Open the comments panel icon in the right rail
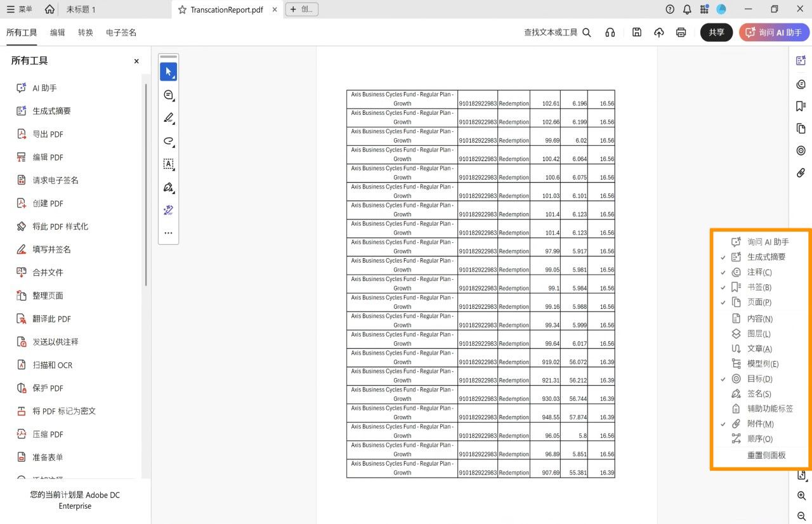This screenshot has height=524, width=812. tap(801, 84)
